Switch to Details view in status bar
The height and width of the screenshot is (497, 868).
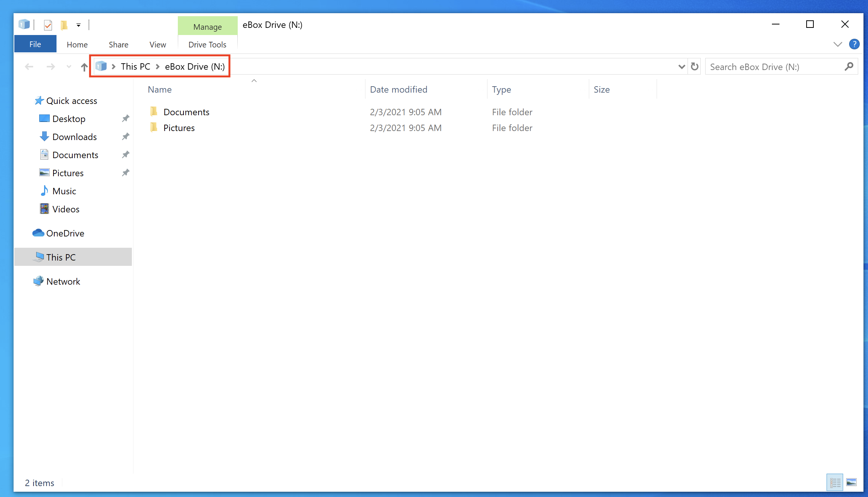pyautogui.click(x=835, y=482)
